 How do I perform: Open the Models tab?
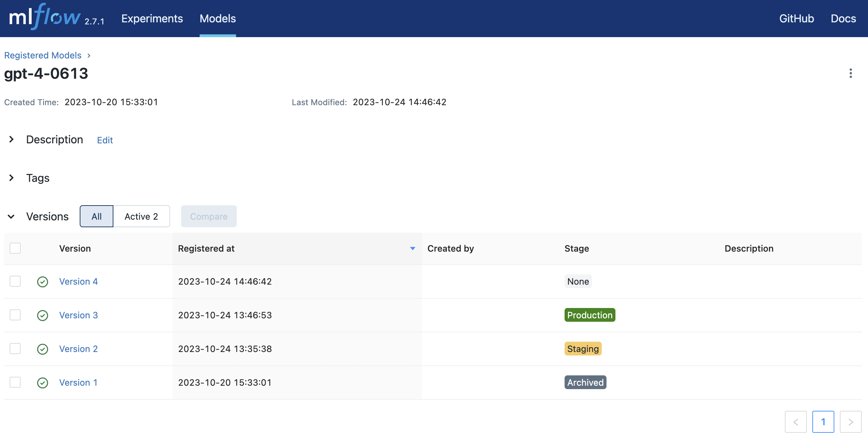[218, 19]
